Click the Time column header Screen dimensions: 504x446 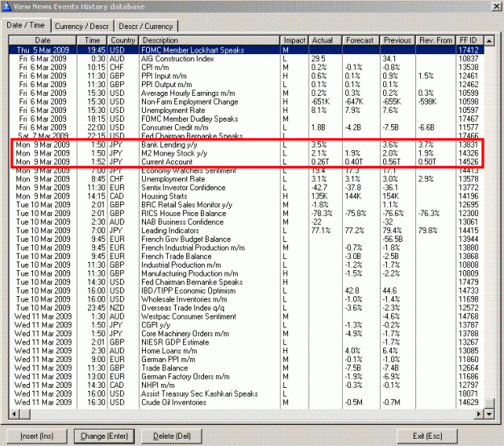coord(92,40)
